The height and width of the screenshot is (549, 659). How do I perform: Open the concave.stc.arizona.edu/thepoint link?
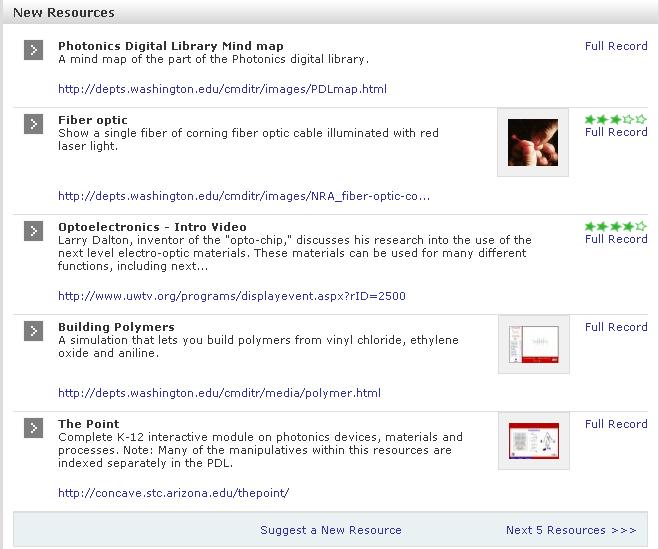[174, 493]
